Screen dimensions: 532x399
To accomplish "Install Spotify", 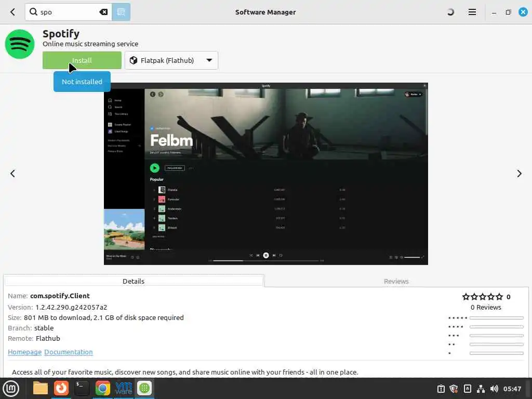I will 82,60.
